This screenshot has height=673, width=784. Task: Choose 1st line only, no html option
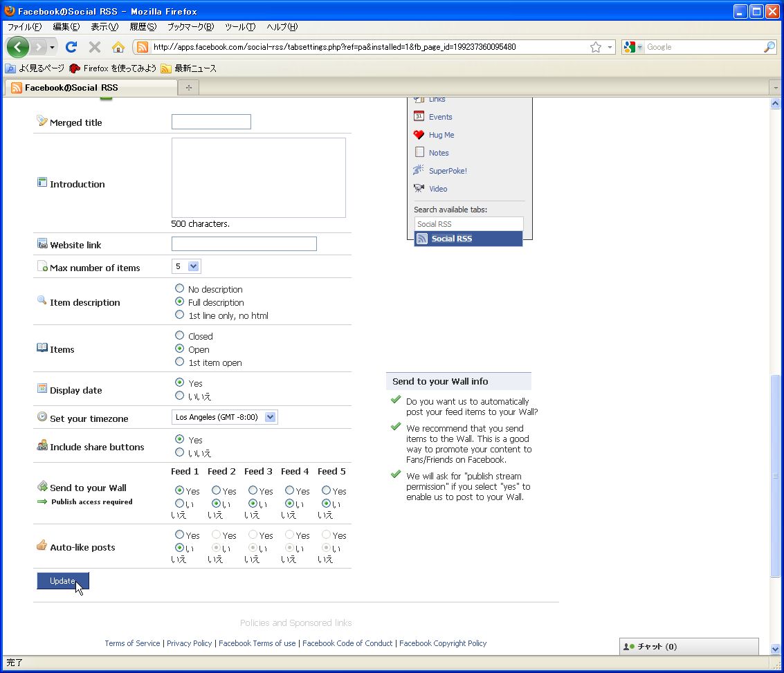[179, 315]
